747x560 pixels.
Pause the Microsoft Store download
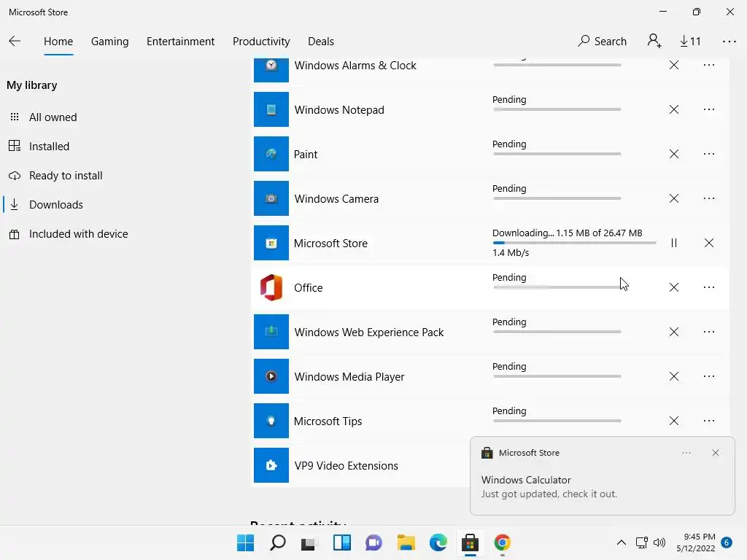point(673,243)
